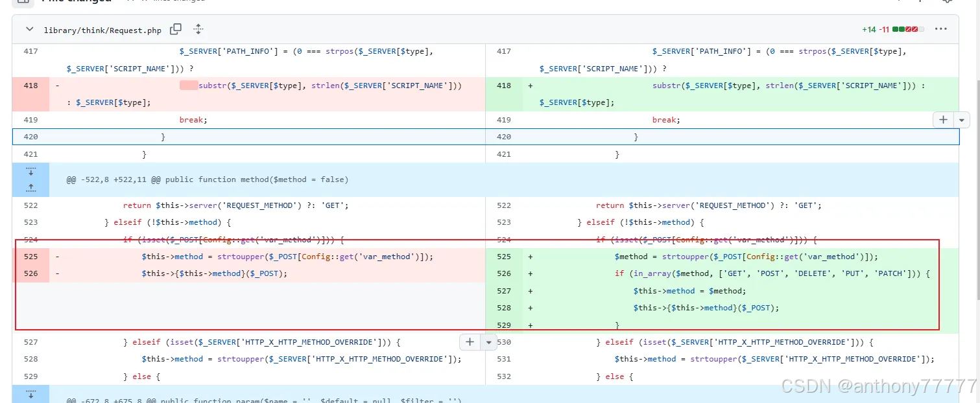
Task: Open the dropdown next to line 184 plus button
Action: pyautogui.click(x=961, y=119)
